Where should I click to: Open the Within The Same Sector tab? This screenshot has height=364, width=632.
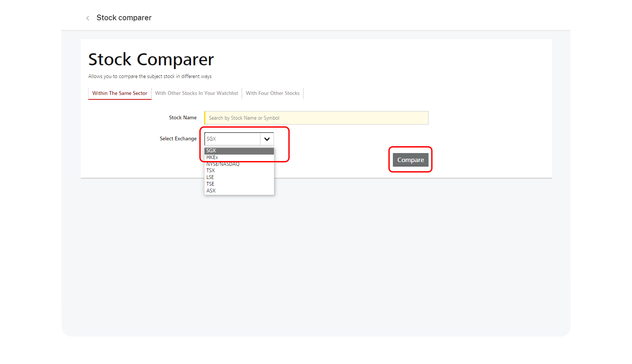pyautogui.click(x=120, y=93)
